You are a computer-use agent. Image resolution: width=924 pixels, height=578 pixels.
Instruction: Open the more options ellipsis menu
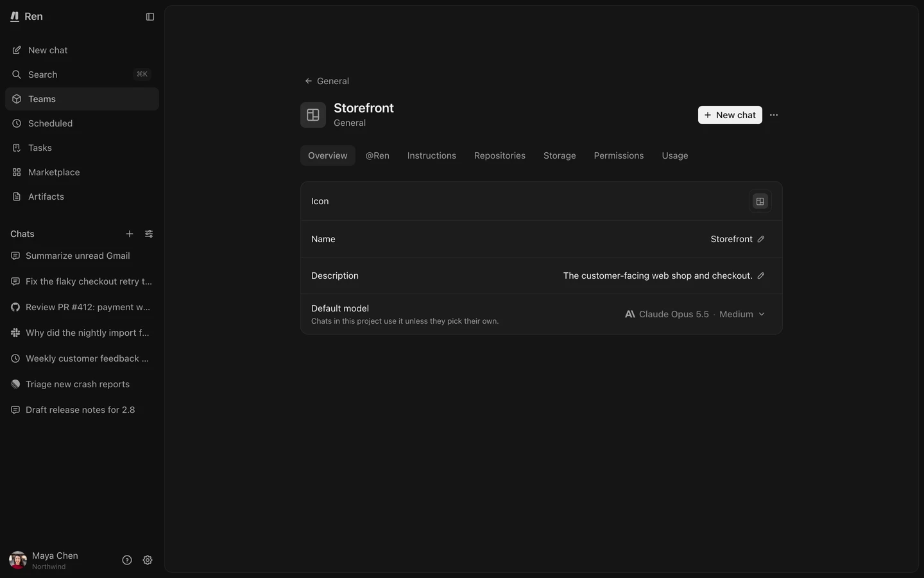[x=774, y=115]
